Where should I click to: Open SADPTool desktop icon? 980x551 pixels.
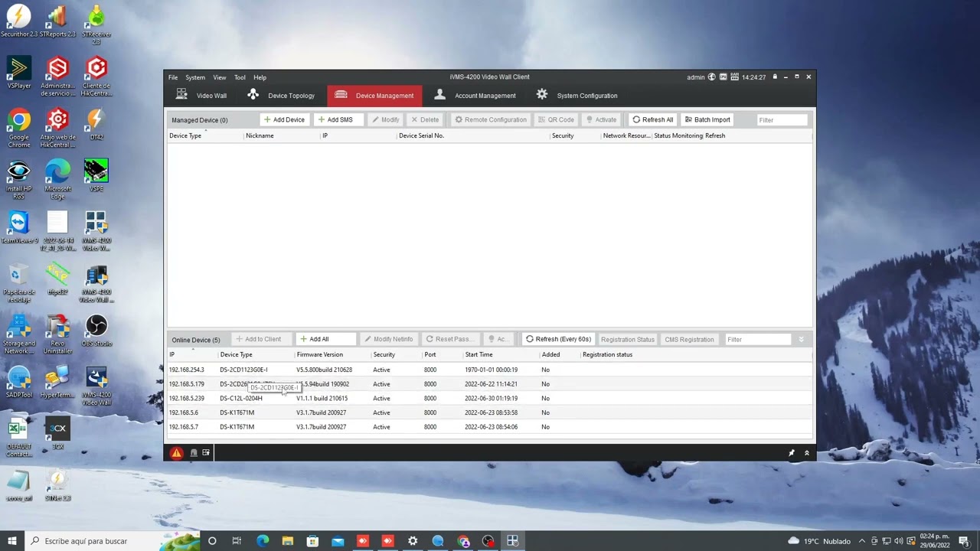[x=19, y=382]
